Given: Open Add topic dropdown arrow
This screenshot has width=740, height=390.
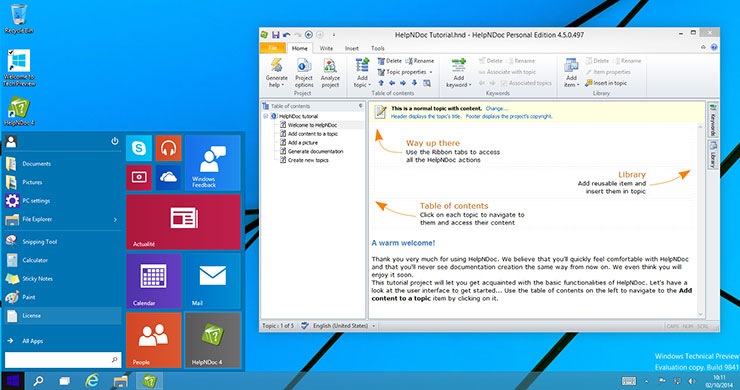Looking at the screenshot, I should 369,85.
